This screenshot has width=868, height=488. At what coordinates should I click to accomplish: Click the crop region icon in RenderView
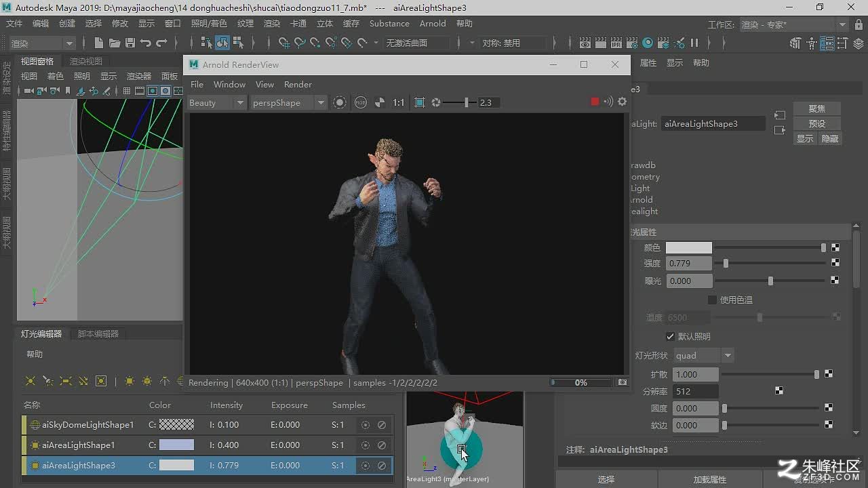[420, 102]
